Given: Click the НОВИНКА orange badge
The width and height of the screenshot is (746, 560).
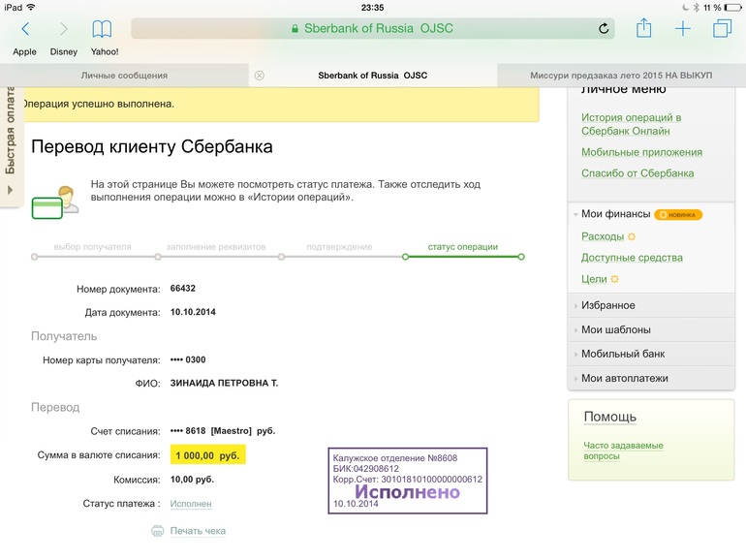Looking at the screenshot, I should (678, 214).
